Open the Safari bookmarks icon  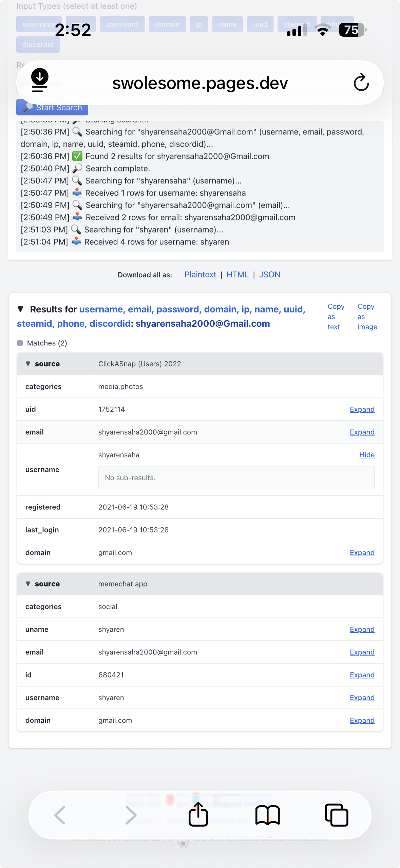[267, 815]
